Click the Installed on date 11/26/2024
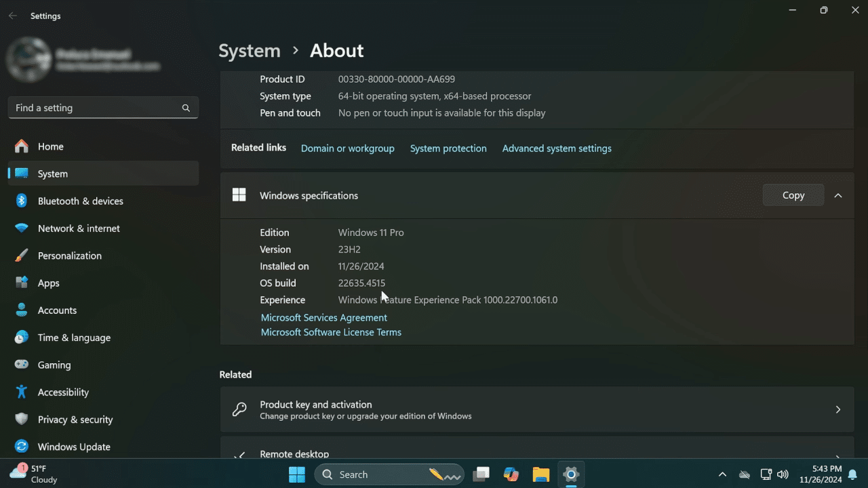This screenshot has height=488, width=868. pyautogui.click(x=361, y=266)
